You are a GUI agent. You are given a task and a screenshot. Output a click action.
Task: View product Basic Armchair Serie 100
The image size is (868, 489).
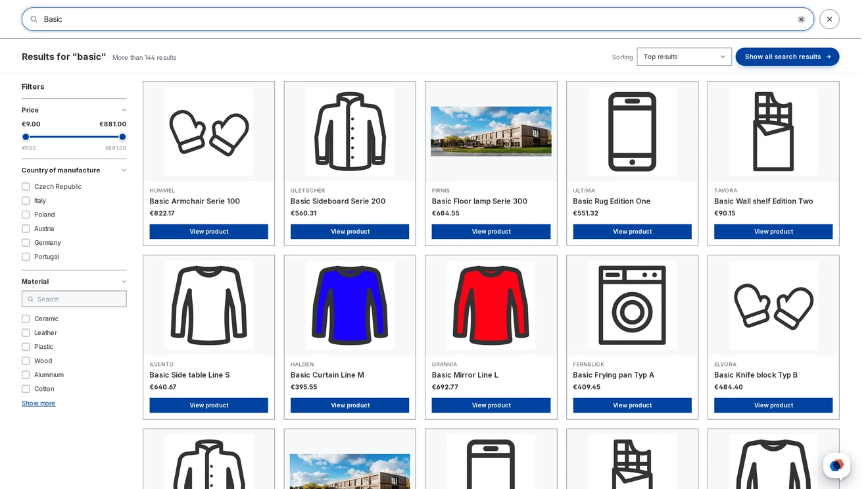tap(209, 232)
